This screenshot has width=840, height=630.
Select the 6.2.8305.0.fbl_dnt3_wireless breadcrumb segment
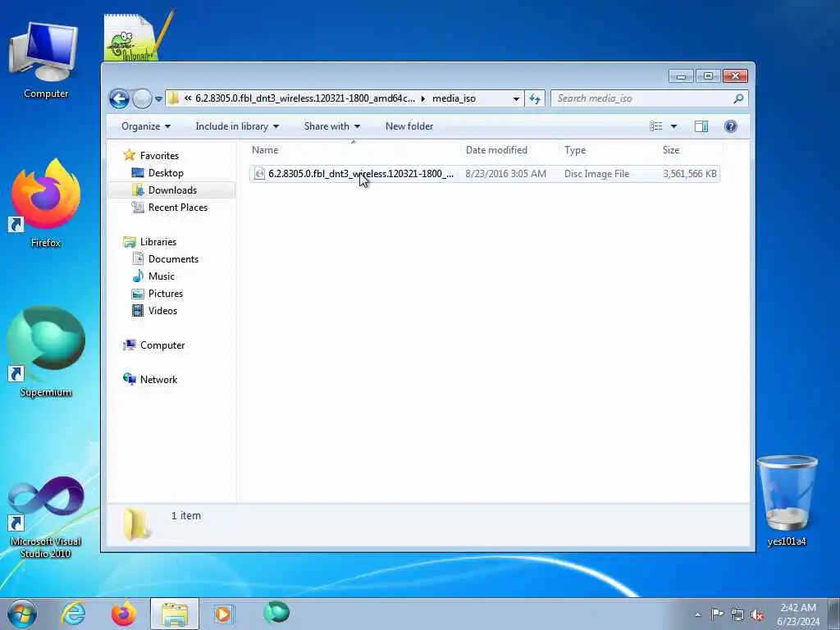pos(305,98)
